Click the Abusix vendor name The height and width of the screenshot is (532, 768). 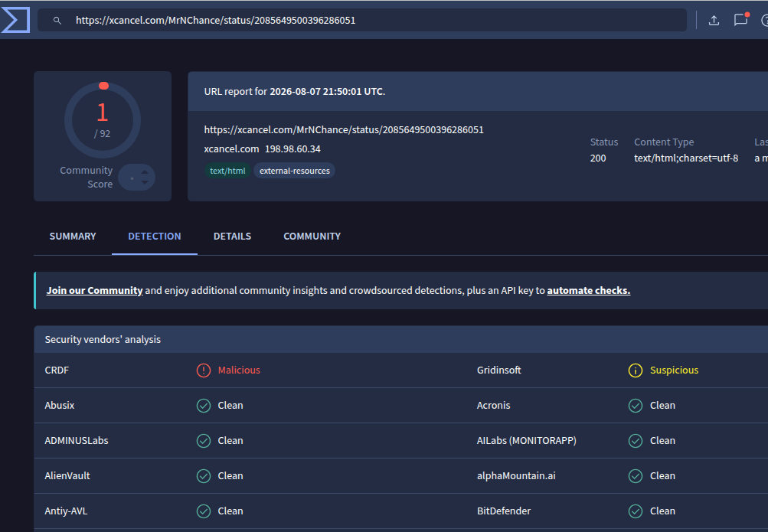tap(59, 406)
